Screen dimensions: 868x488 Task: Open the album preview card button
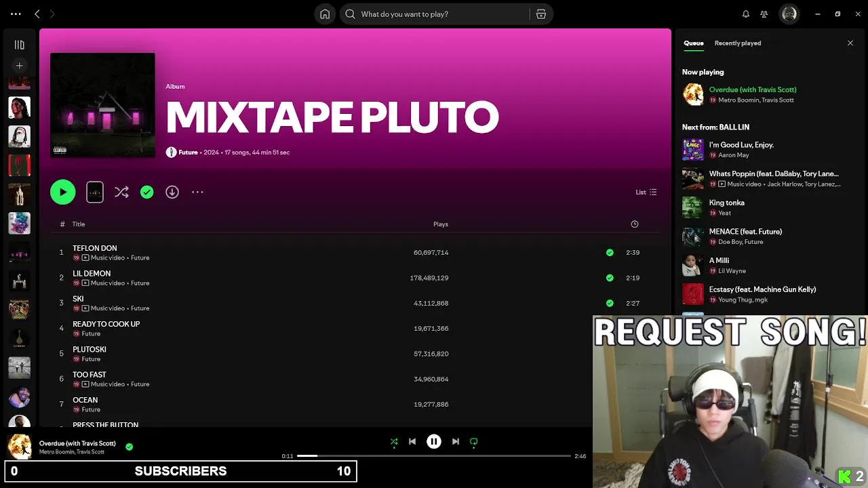pyautogui.click(x=95, y=192)
